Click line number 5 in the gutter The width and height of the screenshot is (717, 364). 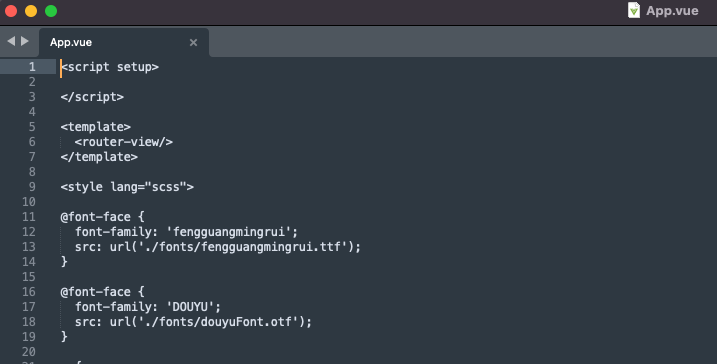click(32, 127)
